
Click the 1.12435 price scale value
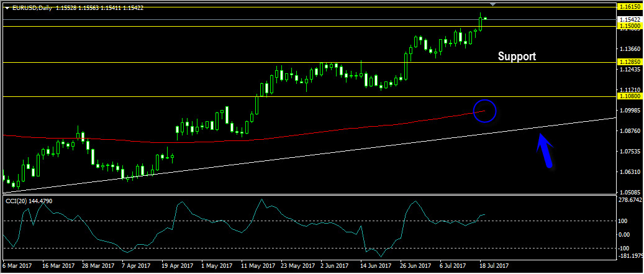[630, 70]
